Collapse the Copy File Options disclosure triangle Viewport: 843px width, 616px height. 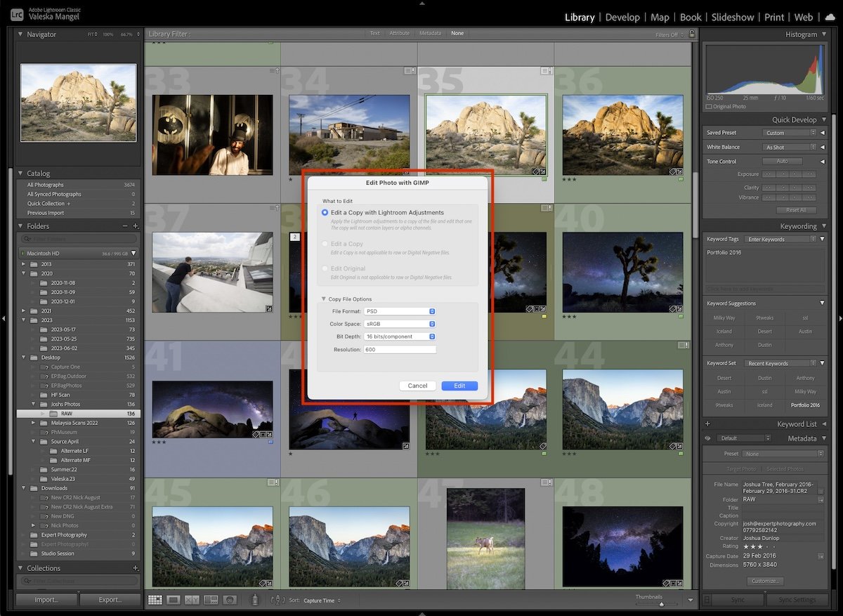(323, 299)
